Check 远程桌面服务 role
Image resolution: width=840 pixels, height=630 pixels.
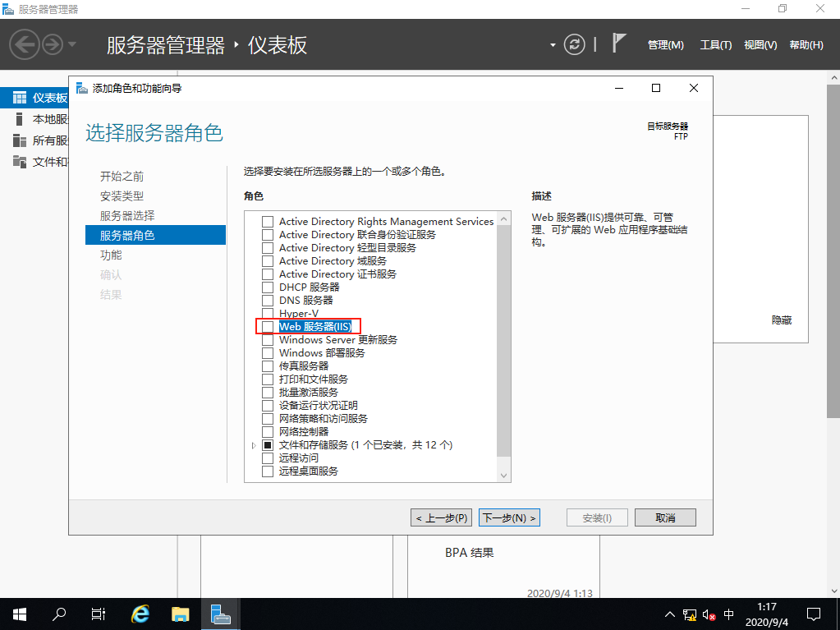pyautogui.click(x=268, y=471)
